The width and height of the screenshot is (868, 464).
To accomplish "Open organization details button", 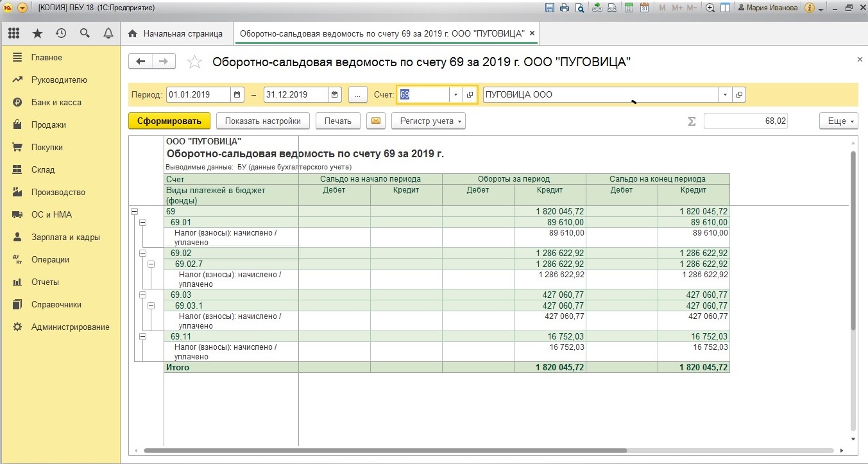I will [739, 94].
